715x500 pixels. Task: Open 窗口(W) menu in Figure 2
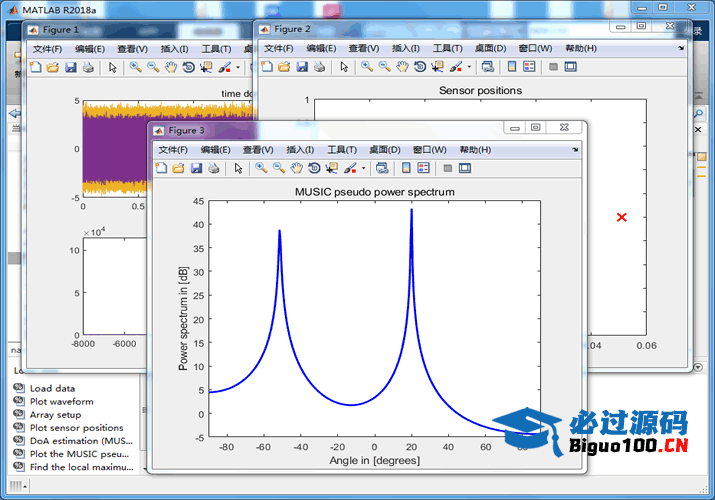[535, 48]
